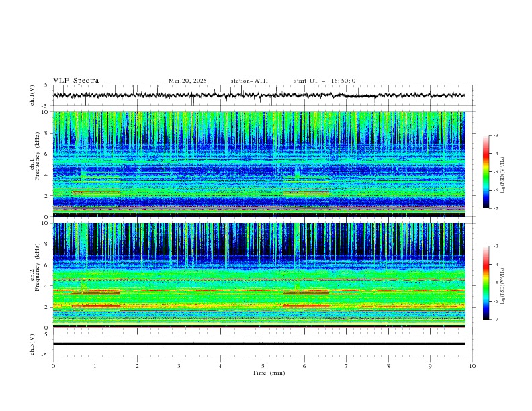Click the ch.2 spectrogram color scale bar
The width and height of the screenshot is (532, 411).
[x=486, y=283]
